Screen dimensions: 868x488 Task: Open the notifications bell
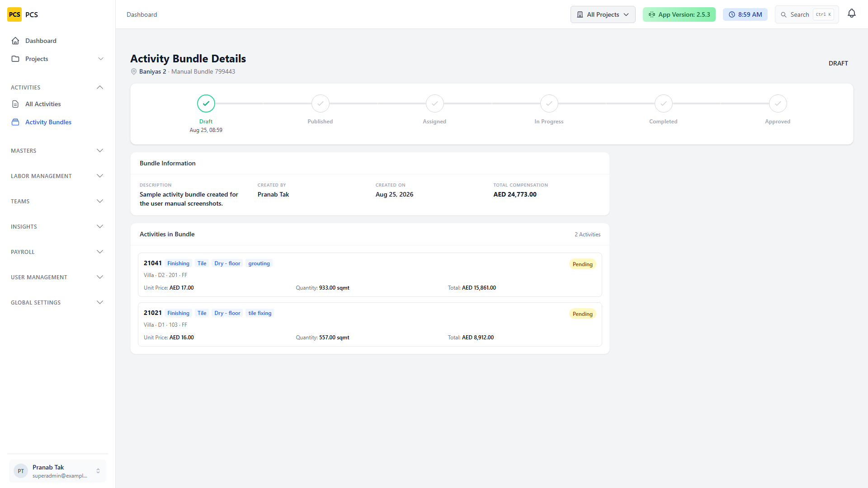click(x=852, y=14)
